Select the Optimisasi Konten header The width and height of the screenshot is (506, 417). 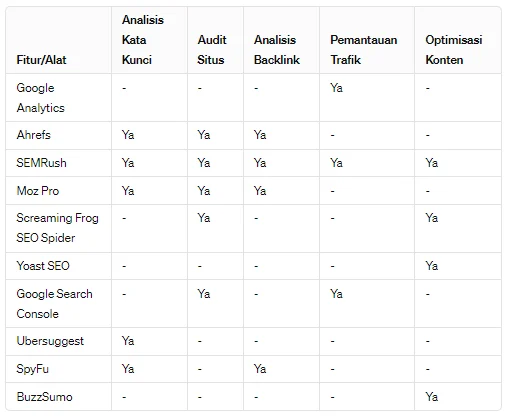tap(454, 50)
